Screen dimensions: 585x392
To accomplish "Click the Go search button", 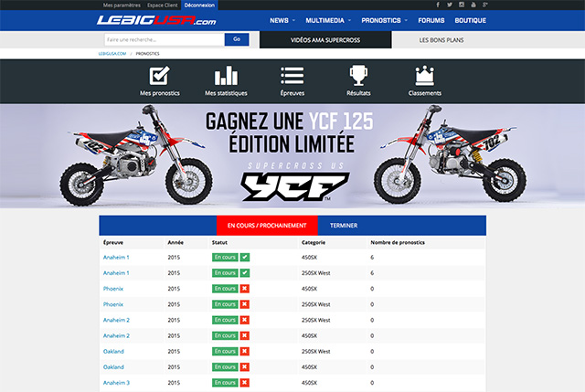I will (x=237, y=39).
